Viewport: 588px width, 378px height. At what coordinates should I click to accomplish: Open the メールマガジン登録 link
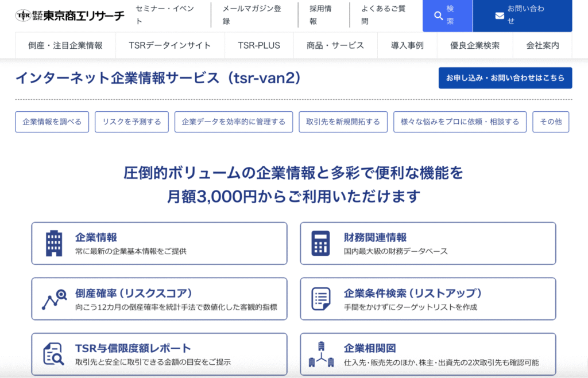pyautogui.click(x=252, y=15)
